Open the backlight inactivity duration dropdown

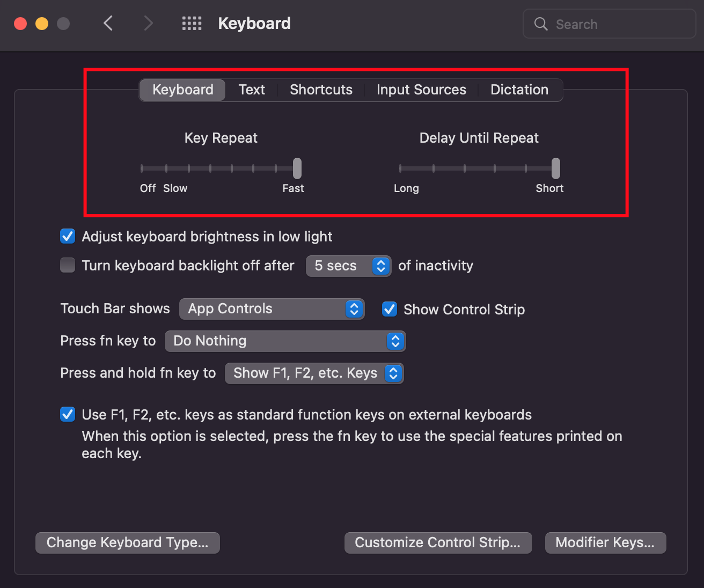pos(348,266)
